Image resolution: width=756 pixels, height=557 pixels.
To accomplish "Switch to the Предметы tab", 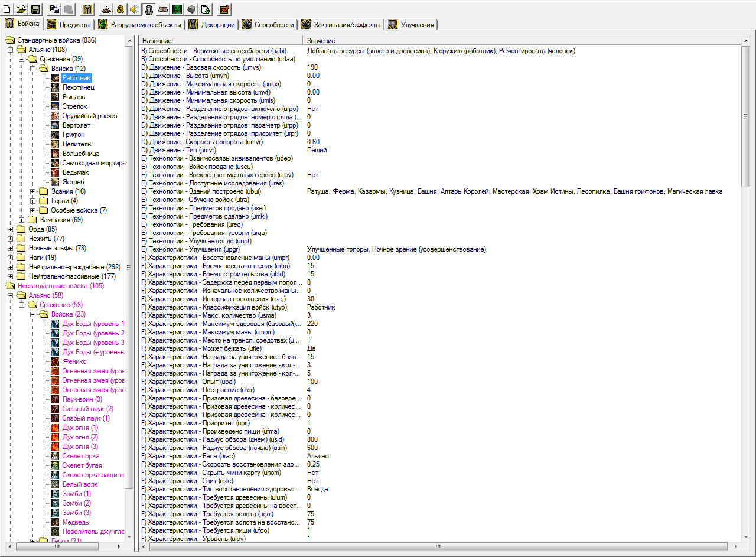I will coord(69,24).
